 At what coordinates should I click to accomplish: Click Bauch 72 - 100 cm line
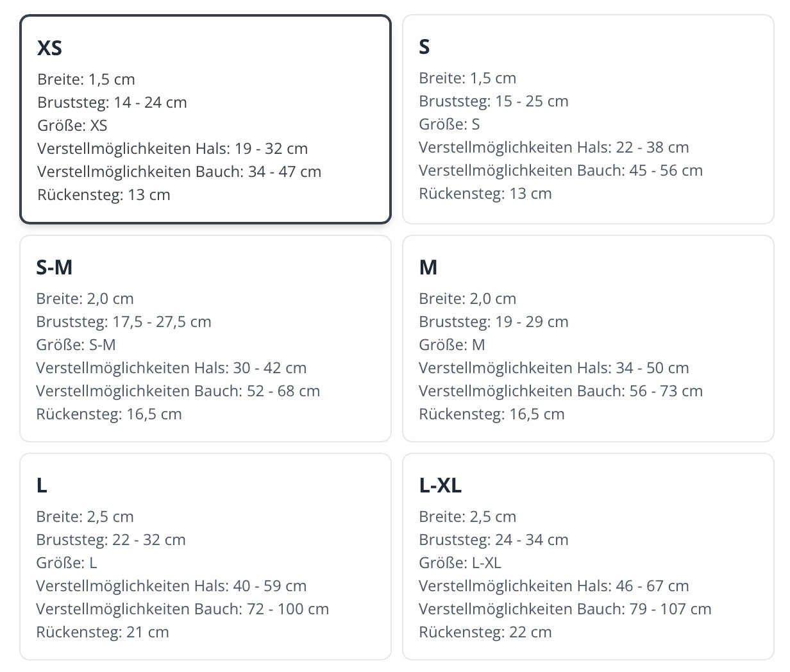182,609
